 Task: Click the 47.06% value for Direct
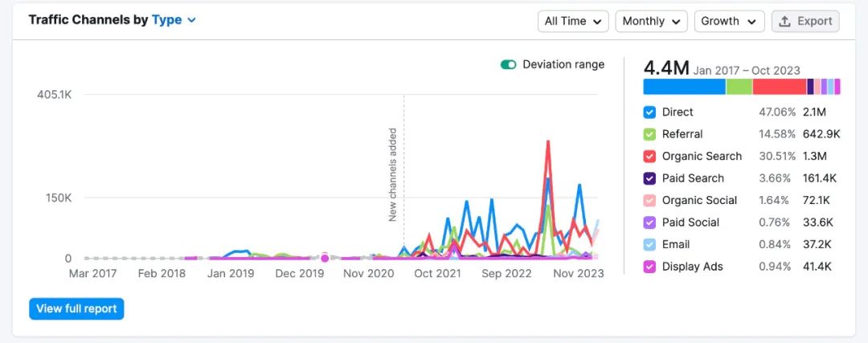777,112
